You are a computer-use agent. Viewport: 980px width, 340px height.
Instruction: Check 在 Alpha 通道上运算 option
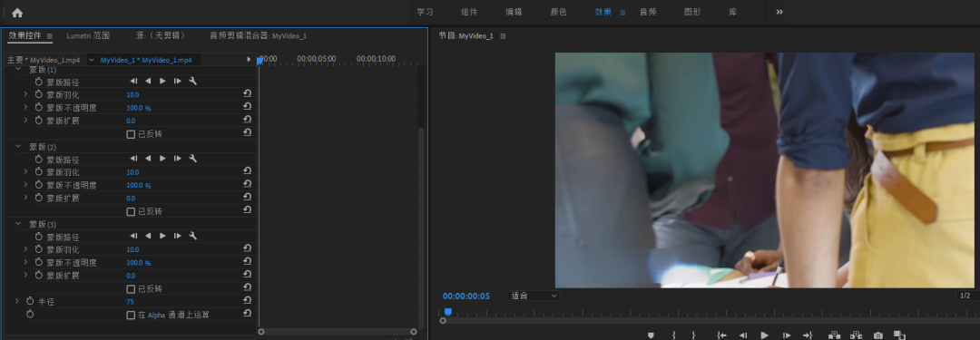click(x=131, y=315)
